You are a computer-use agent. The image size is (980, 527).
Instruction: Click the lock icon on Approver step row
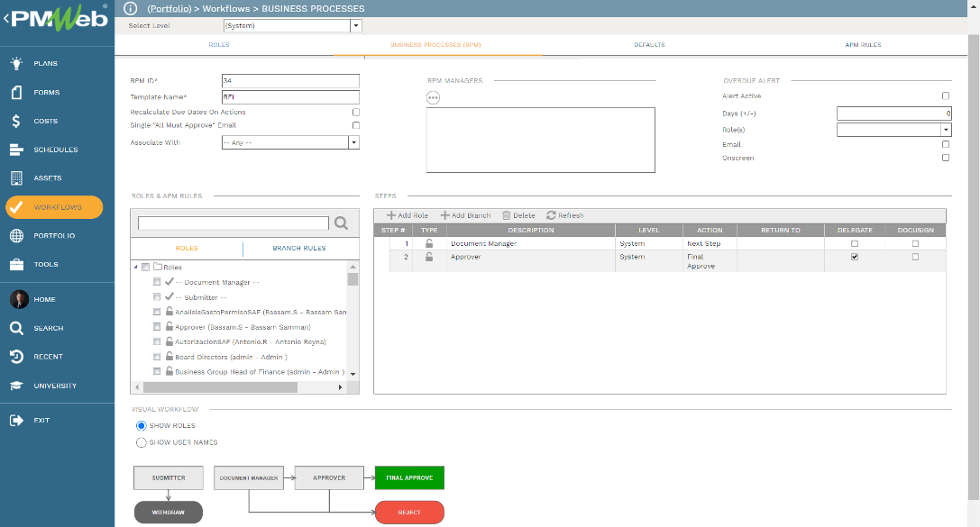pyautogui.click(x=429, y=257)
